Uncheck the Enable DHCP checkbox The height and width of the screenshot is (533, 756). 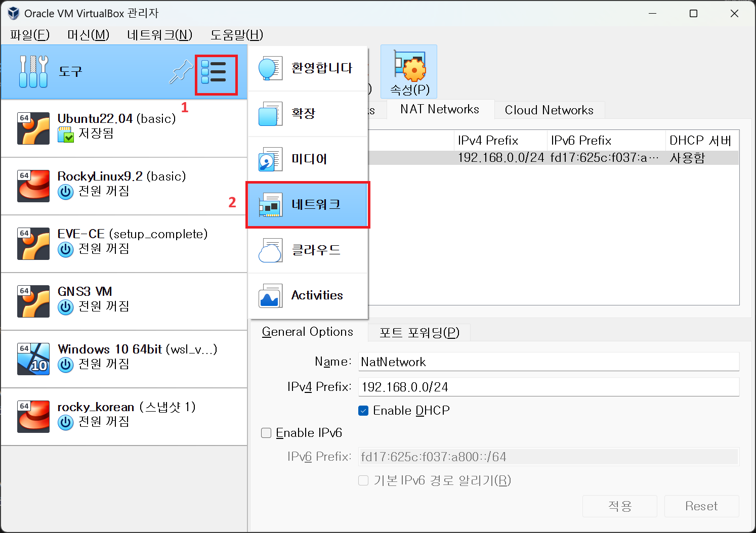click(363, 411)
